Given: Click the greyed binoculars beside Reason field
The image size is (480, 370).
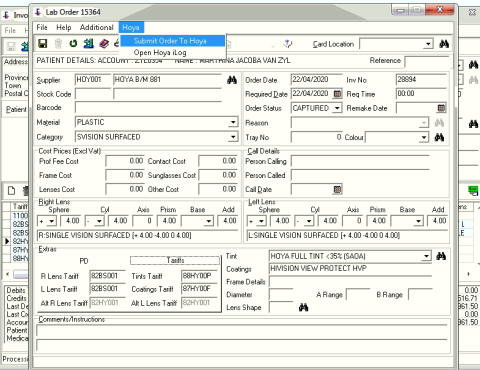Looking at the screenshot, I should coord(439,123).
